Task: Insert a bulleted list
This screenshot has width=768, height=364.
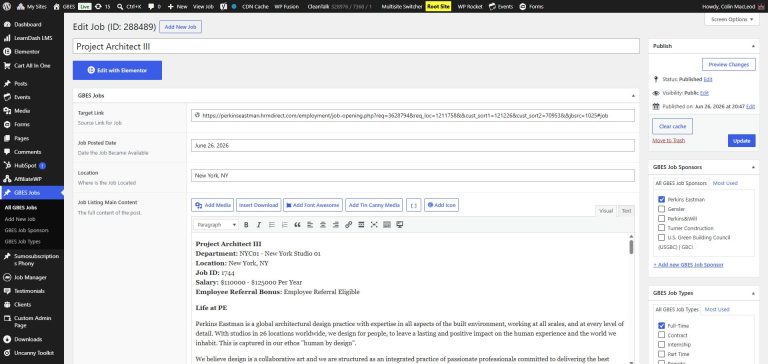Action: [272, 225]
